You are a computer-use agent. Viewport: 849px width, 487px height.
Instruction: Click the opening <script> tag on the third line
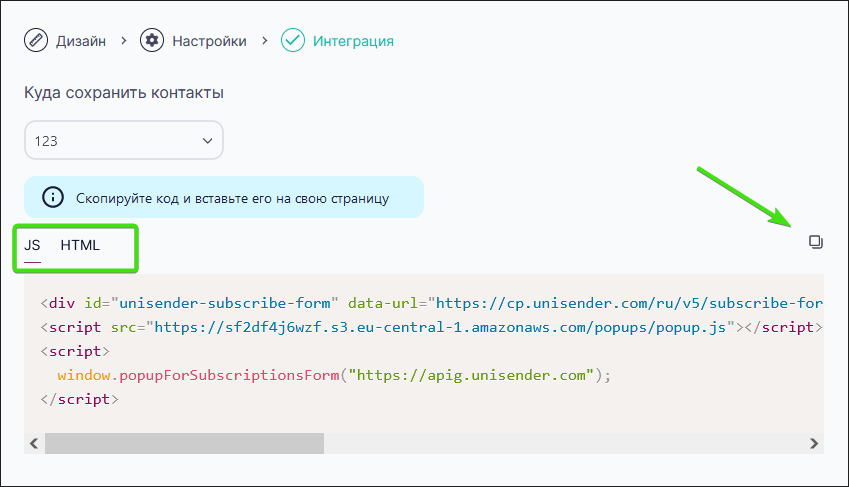point(75,352)
